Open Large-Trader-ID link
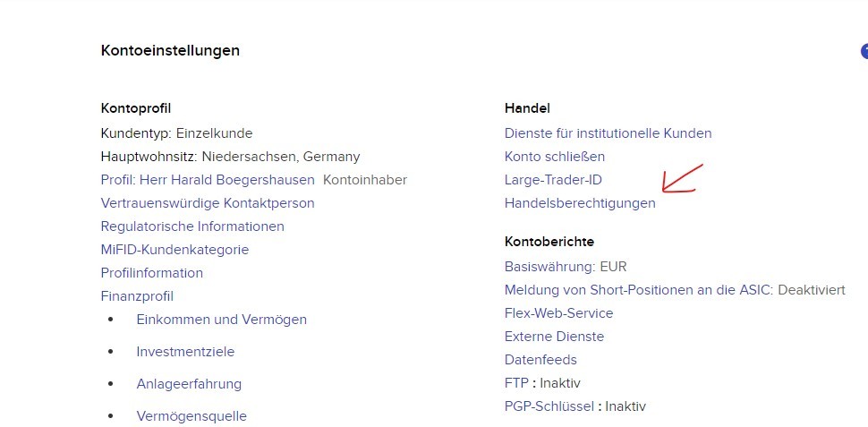This screenshot has height=427, width=868. (553, 180)
